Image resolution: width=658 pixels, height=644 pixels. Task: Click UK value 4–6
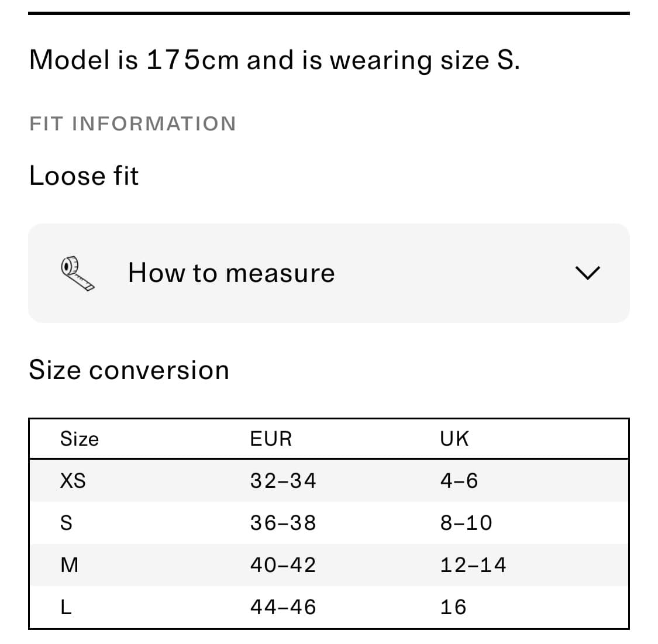coord(459,481)
